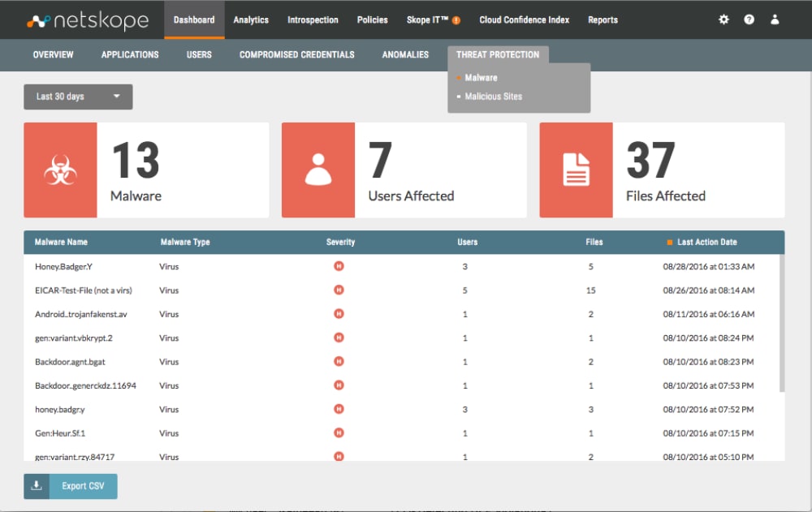The image size is (812, 512).
Task: Open honey.badgr.y malware entry
Action: coord(59,410)
